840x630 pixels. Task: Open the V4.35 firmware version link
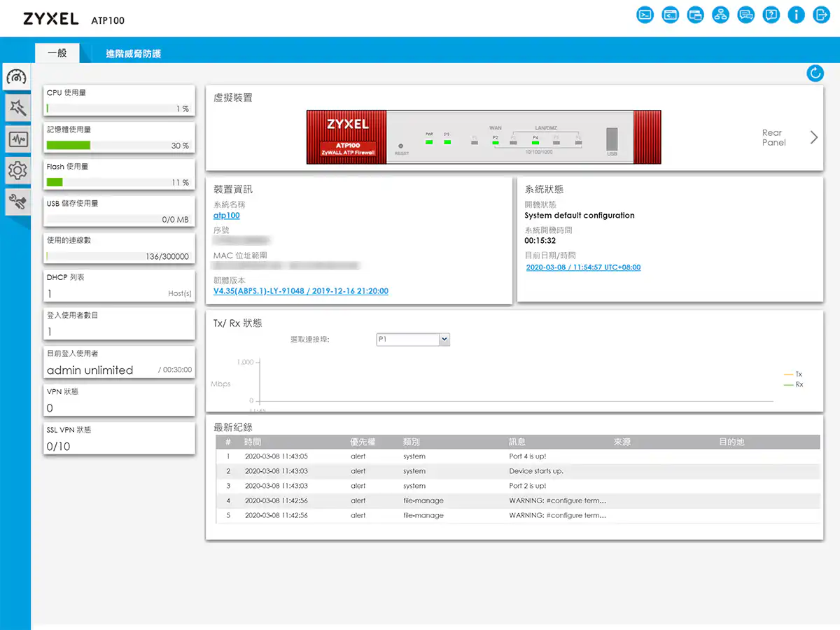tap(300, 291)
